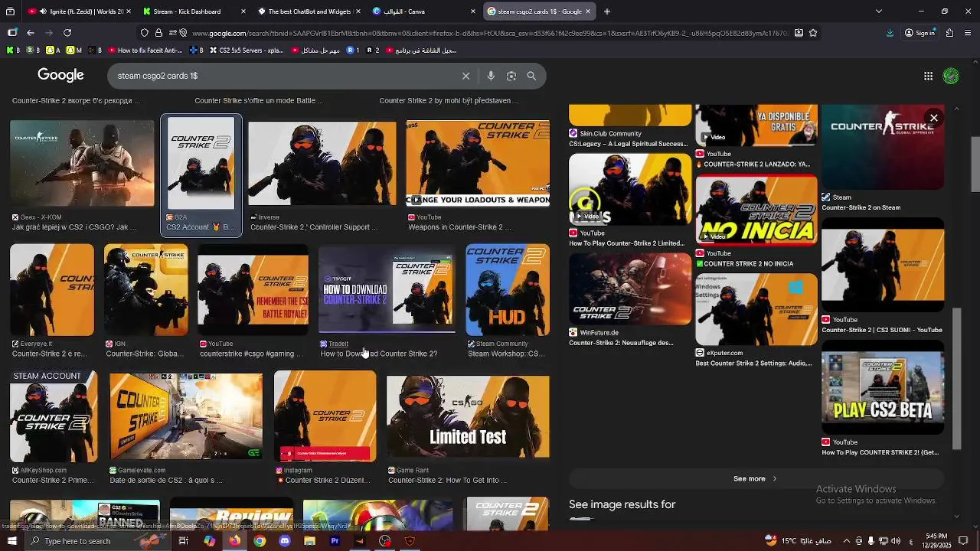
Task: Open the How To Download Counter-Strike 2 thumbnail
Action: [x=387, y=290]
